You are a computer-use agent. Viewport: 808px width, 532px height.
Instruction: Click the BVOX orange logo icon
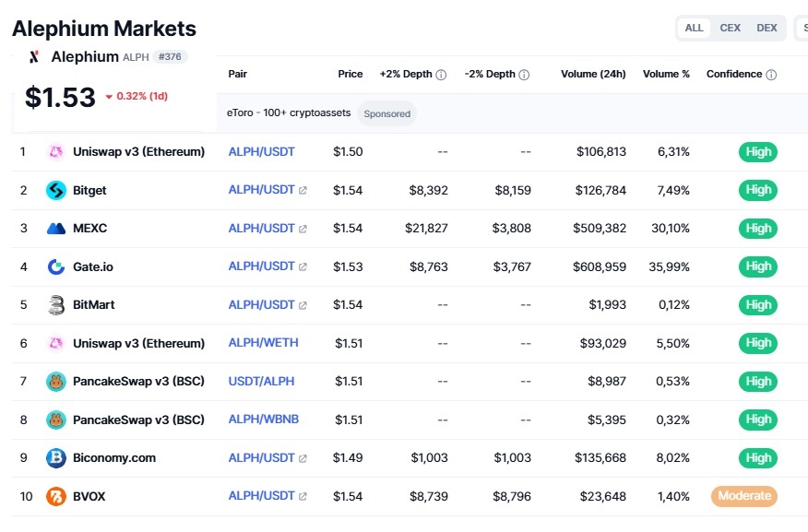tap(56, 496)
